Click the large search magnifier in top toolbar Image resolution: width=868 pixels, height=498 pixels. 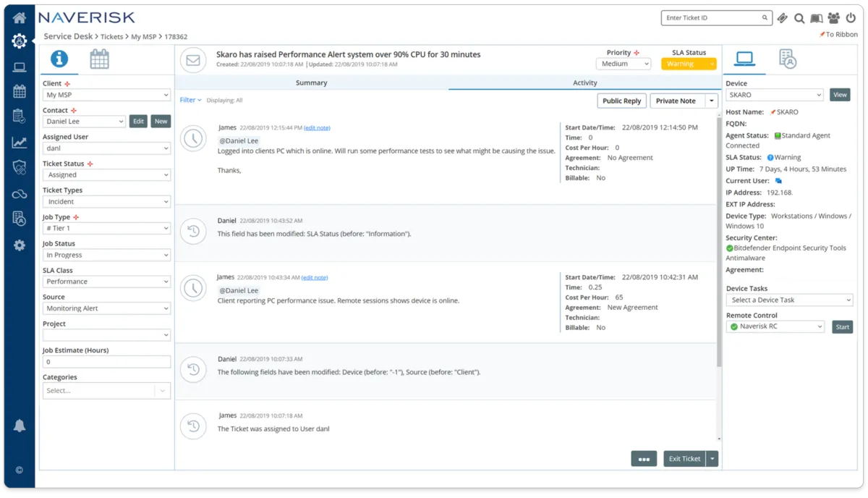coord(799,18)
